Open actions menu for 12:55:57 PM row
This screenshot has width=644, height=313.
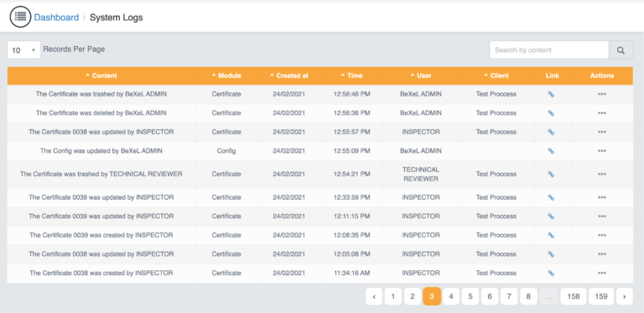tap(602, 132)
